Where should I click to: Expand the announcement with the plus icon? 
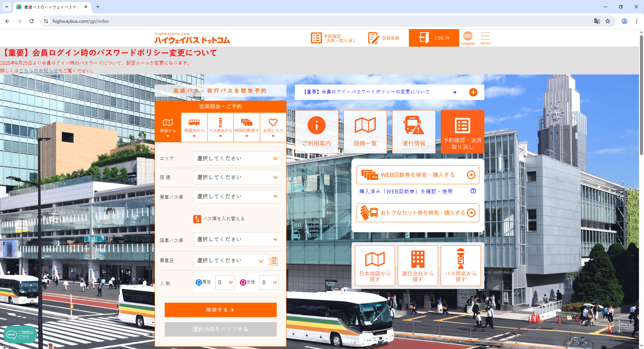[473, 92]
